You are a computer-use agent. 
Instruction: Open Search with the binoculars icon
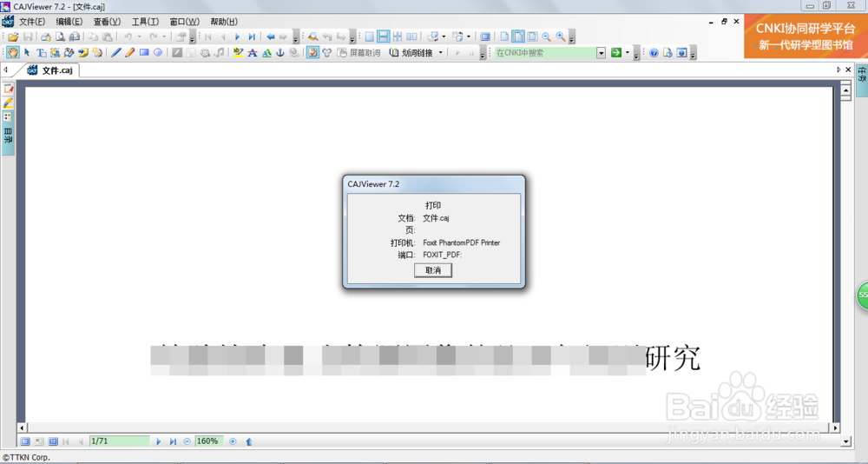pos(313,36)
